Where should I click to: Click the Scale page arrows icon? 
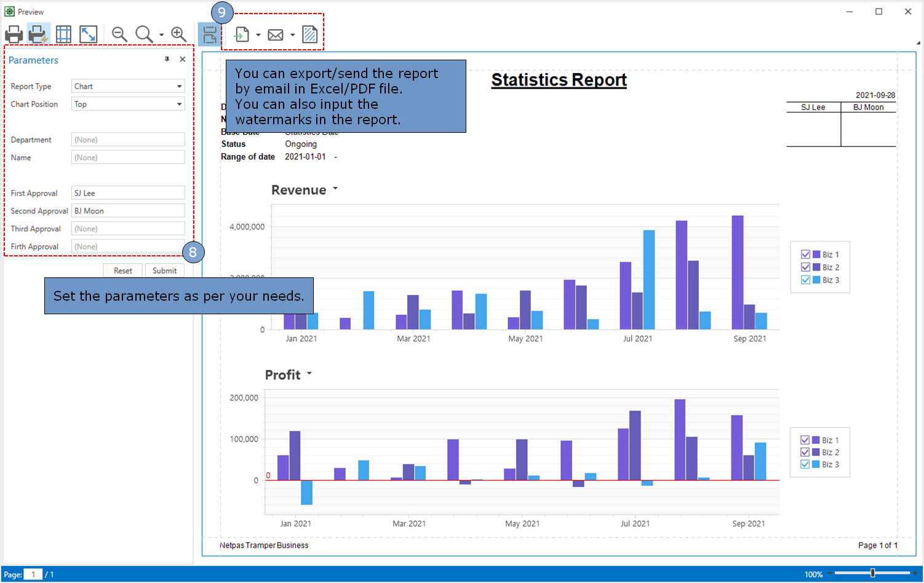click(89, 34)
